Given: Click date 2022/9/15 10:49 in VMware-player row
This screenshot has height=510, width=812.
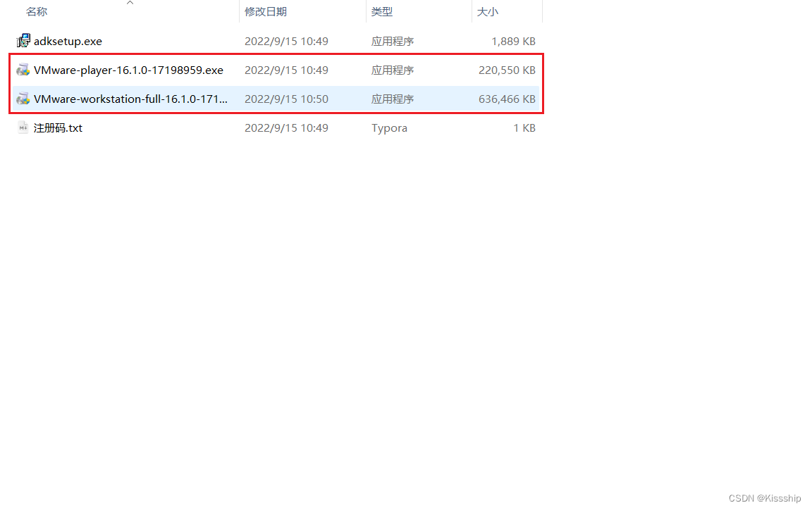Looking at the screenshot, I should tap(286, 70).
